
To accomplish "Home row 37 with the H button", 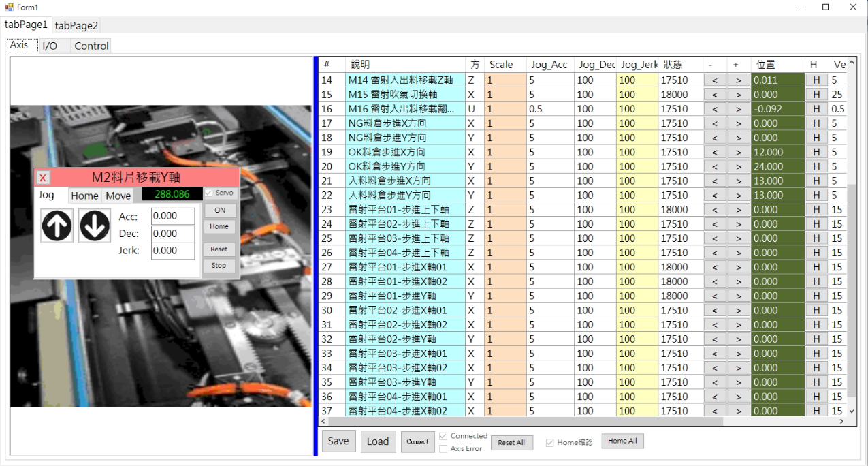I will point(816,411).
